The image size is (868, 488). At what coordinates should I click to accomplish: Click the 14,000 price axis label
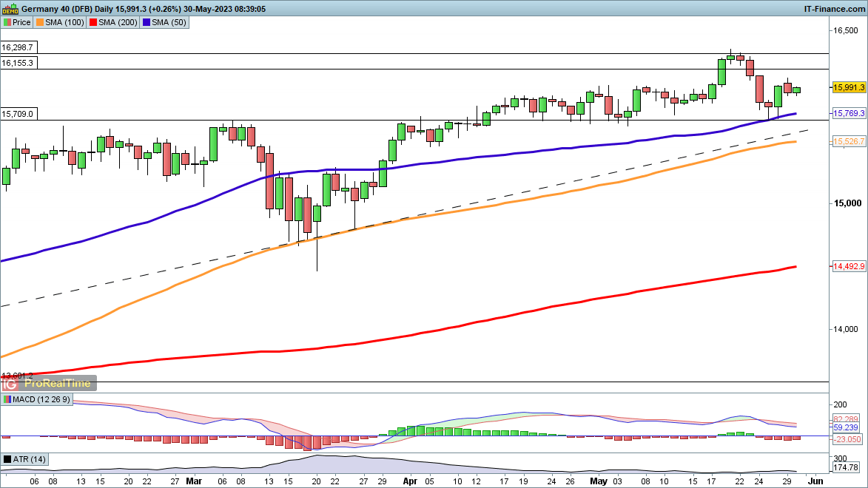(x=846, y=329)
